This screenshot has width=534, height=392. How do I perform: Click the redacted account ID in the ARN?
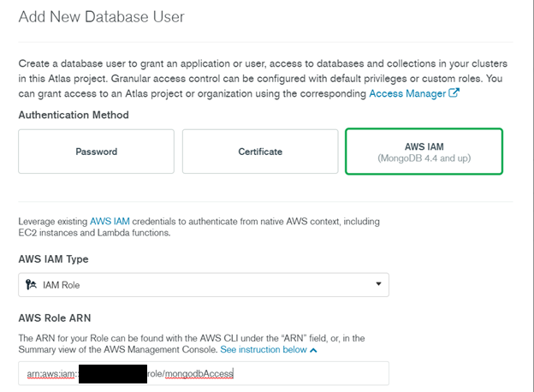(115, 373)
